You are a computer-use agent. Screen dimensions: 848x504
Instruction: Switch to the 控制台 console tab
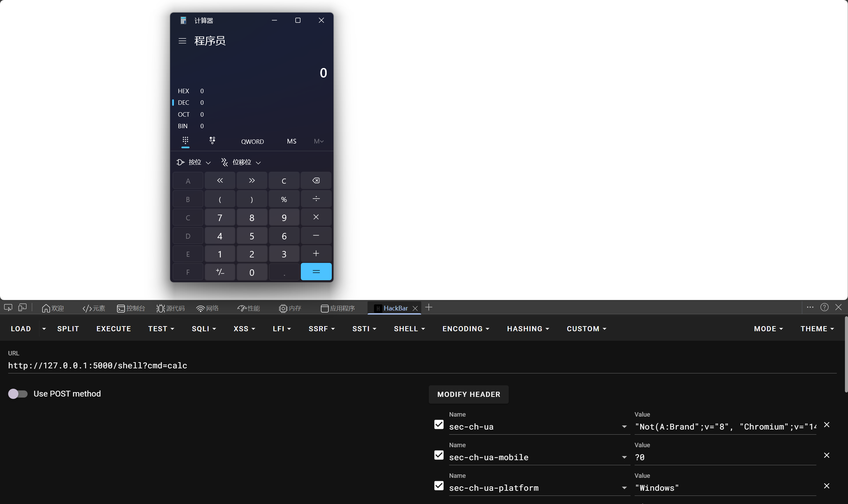131,308
